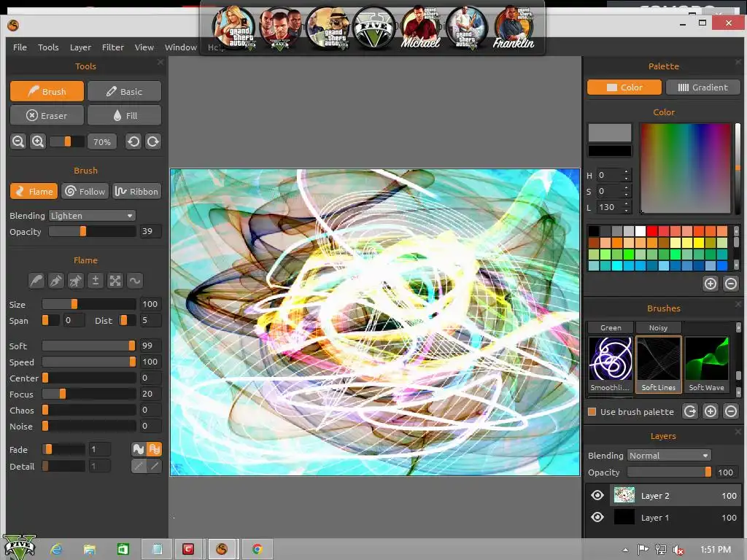Click the Layers Opacity slider
The height and width of the screenshot is (560, 747).
(x=669, y=472)
